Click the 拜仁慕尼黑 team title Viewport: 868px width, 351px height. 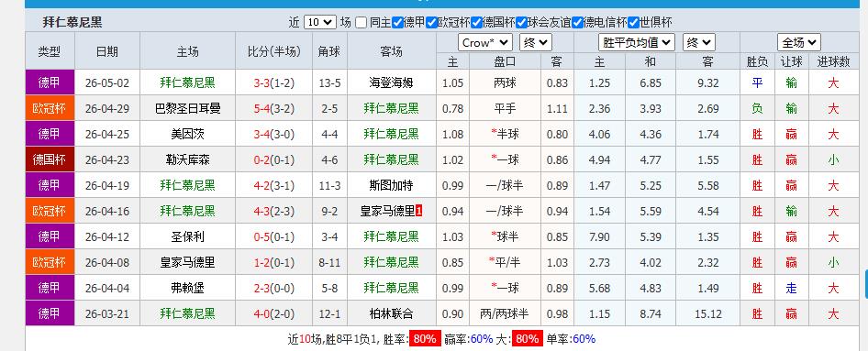[72, 23]
